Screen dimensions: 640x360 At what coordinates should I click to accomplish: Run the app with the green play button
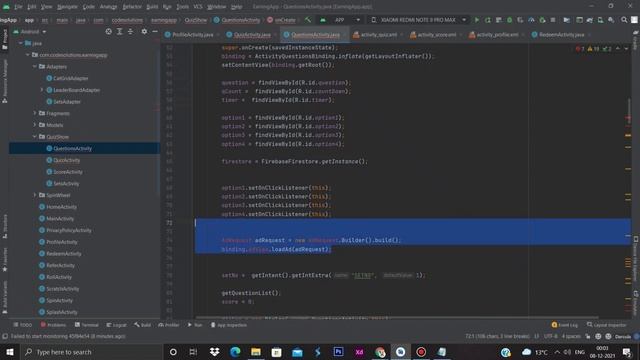coord(476,20)
